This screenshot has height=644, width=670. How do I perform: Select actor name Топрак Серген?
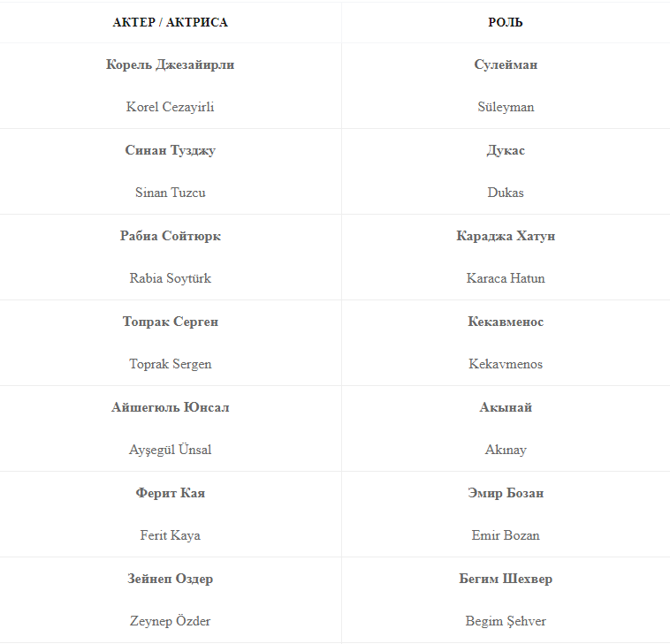pyautogui.click(x=170, y=322)
